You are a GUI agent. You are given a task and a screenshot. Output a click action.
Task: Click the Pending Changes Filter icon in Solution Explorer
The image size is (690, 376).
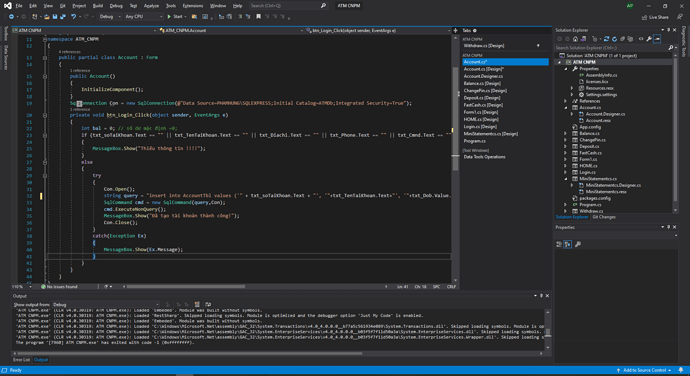pyautogui.click(x=595, y=39)
